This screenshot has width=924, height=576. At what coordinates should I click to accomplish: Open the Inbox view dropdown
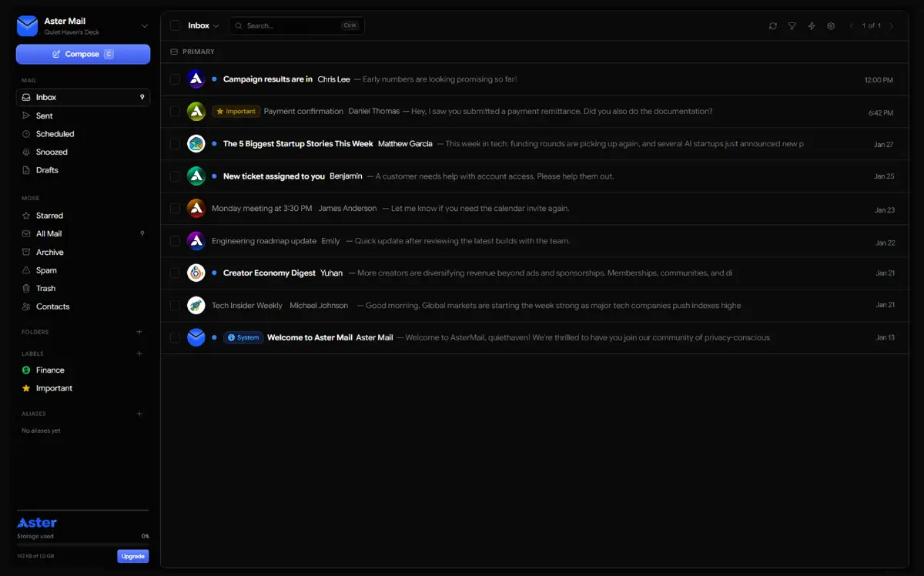203,26
